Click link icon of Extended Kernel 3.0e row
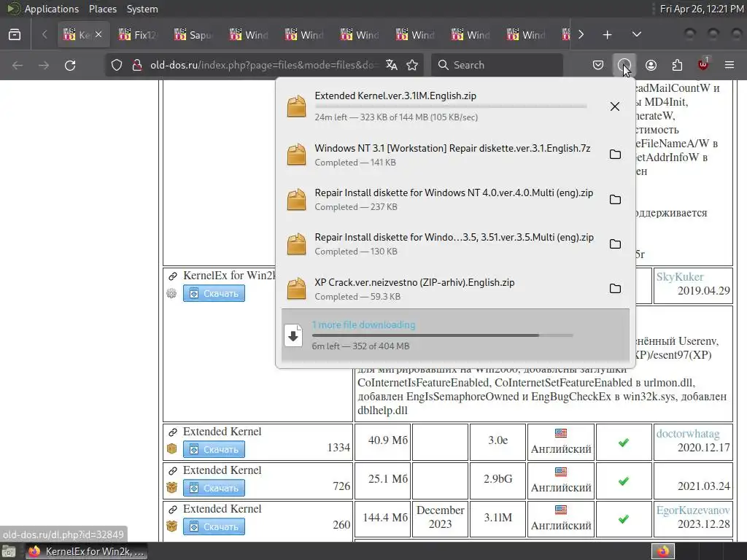 [x=173, y=432]
